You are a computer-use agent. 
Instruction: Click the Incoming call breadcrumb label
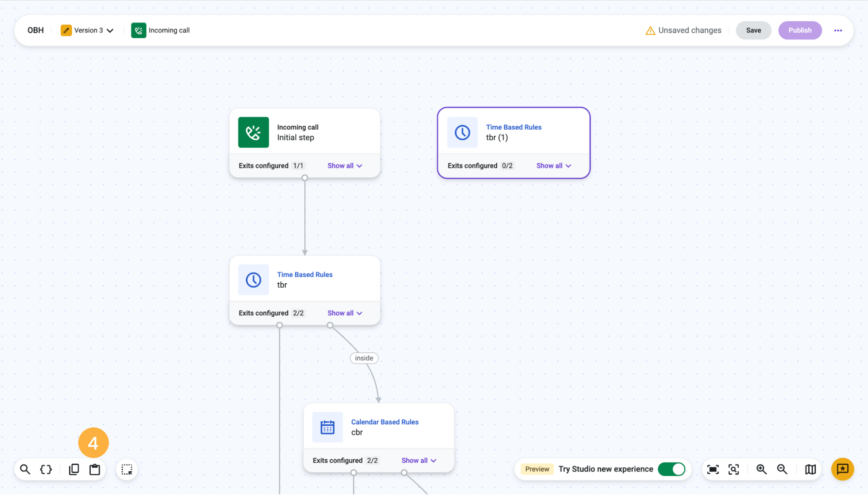(169, 30)
